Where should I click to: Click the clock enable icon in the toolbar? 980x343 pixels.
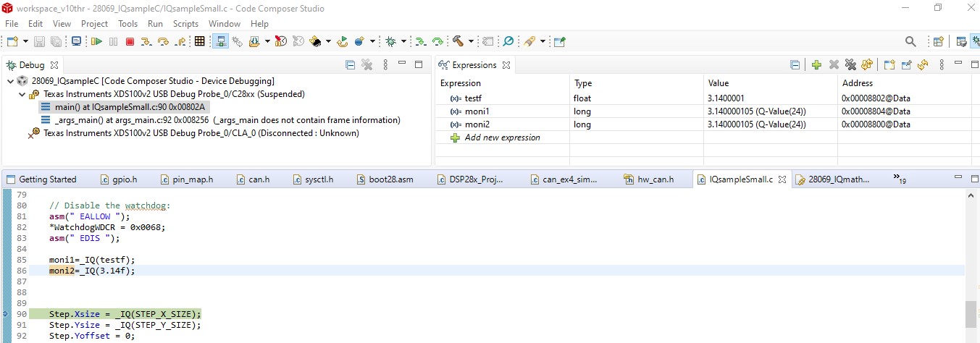pyautogui.click(x=280, y=42)
